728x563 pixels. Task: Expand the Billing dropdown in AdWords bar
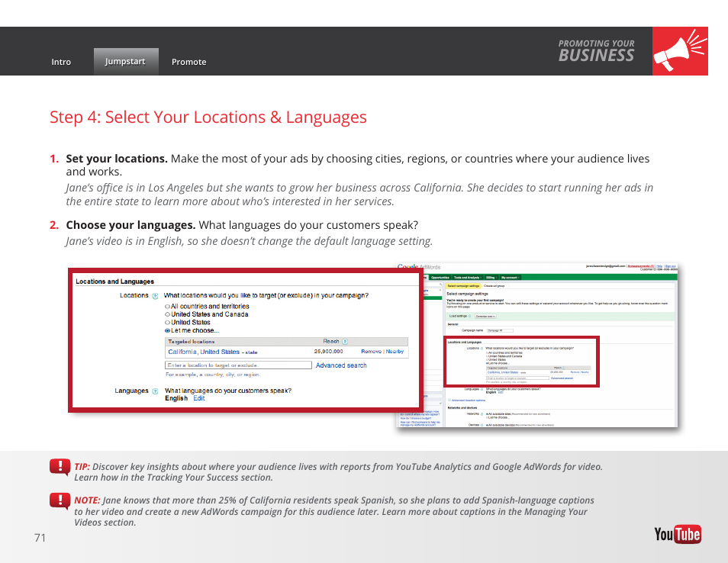pyautogui.click(x=491, y=278)
